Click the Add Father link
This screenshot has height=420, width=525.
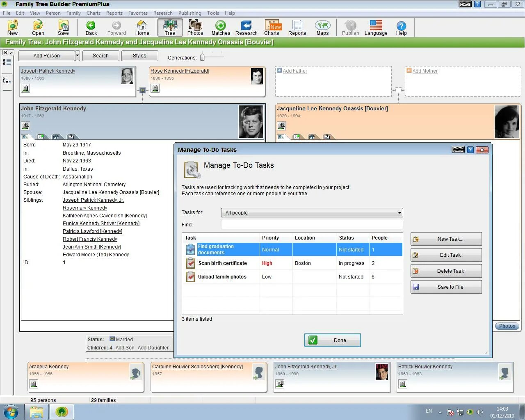point(295,71)
